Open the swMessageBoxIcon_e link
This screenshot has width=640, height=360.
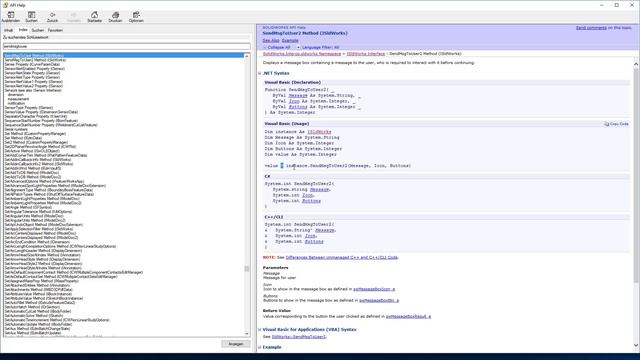pos(374,289)
